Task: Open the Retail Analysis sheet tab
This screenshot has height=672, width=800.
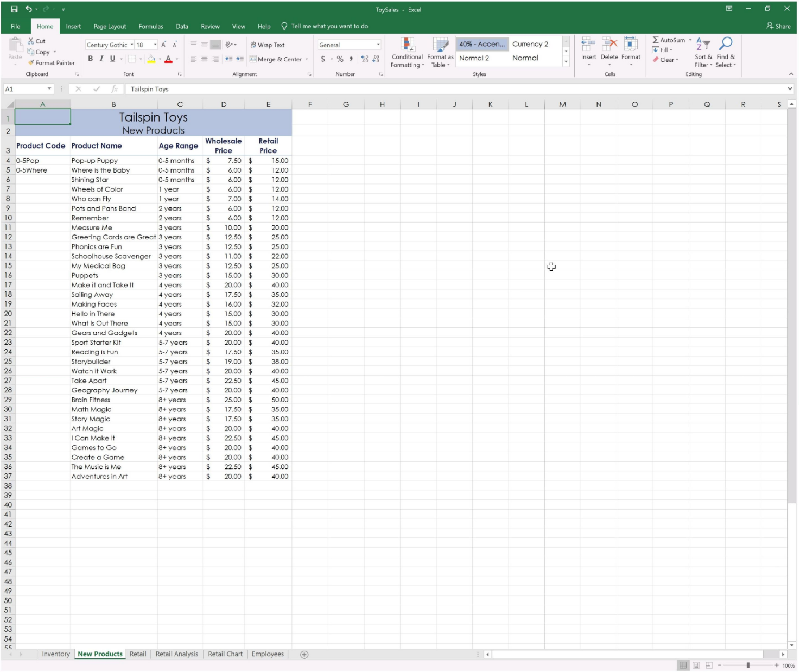Action: click(x=177, y=655)
